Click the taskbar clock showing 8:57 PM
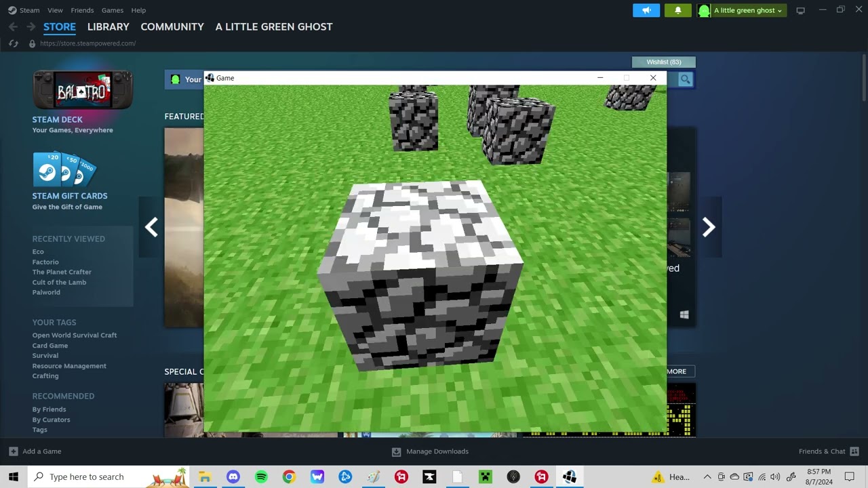 (x=819, y=476)
